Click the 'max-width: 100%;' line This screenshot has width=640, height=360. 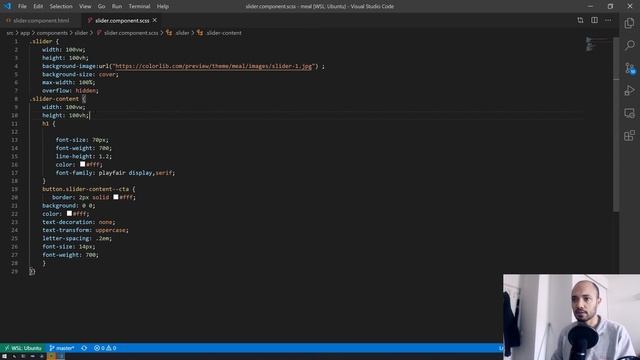click(69, 82)
